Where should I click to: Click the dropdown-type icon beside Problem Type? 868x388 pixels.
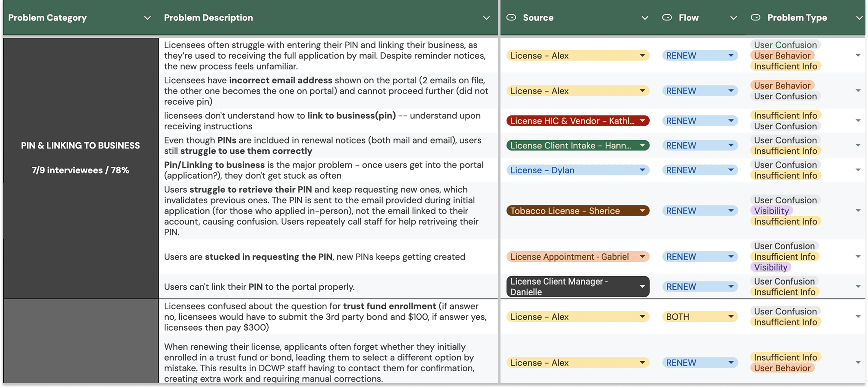(755, 17)
